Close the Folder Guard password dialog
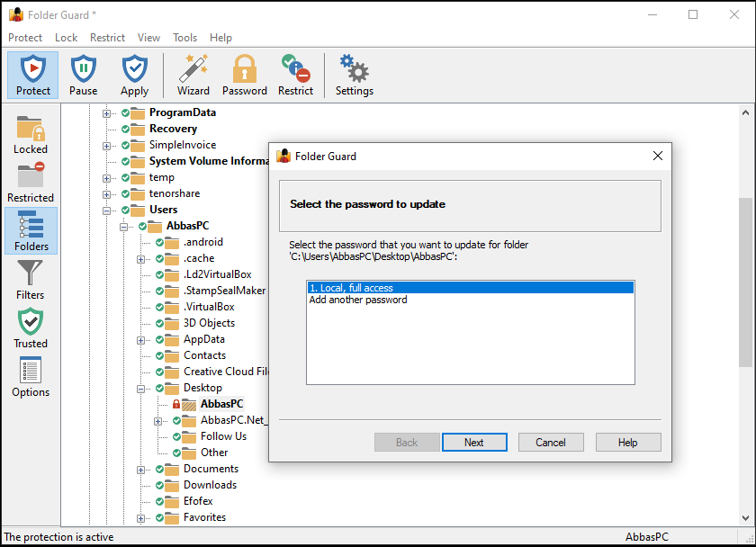Screen dimensions: 756x547 tap(658, 156)
